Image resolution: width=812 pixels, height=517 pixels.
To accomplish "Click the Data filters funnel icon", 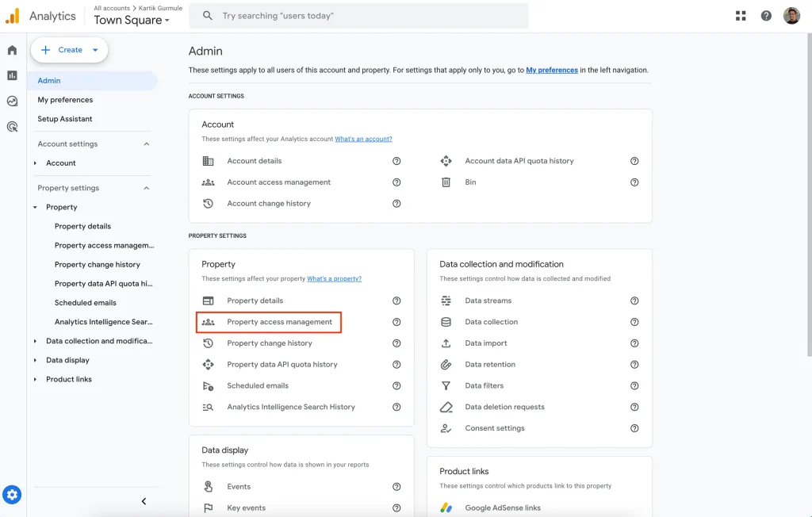I will click(x=446, y=386).
